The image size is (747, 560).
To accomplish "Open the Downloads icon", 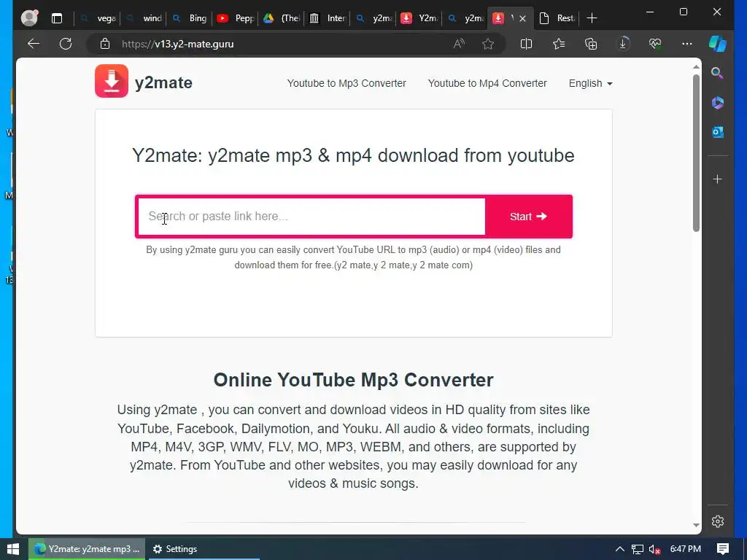I will [x=623, y=44].
